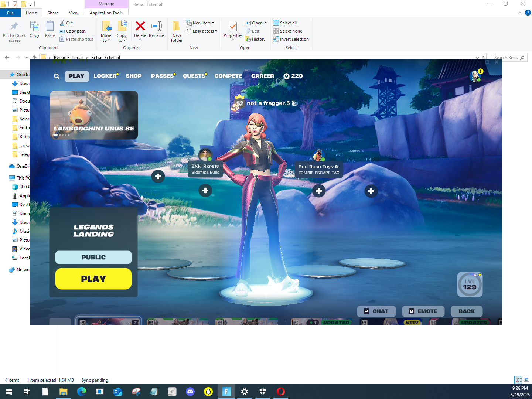Screen dimensions: 532x399
Task: Click the Pin to Quick access icon
Action: click(x=14, y=31)
